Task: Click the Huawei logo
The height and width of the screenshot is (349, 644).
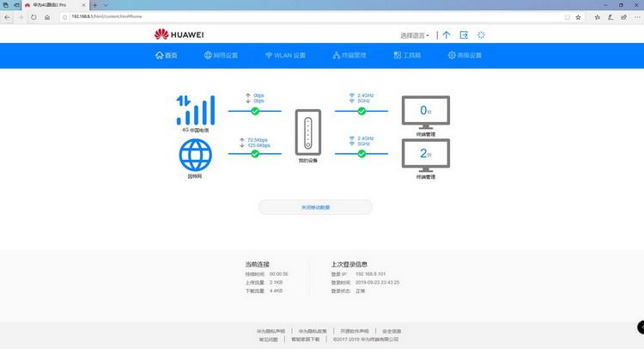Action: tap(179, 34)
